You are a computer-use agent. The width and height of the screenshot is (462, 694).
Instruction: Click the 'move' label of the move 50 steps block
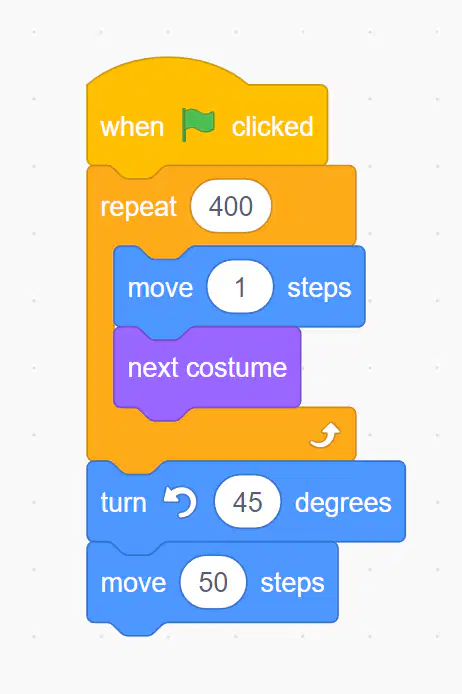tap(133, 583)
